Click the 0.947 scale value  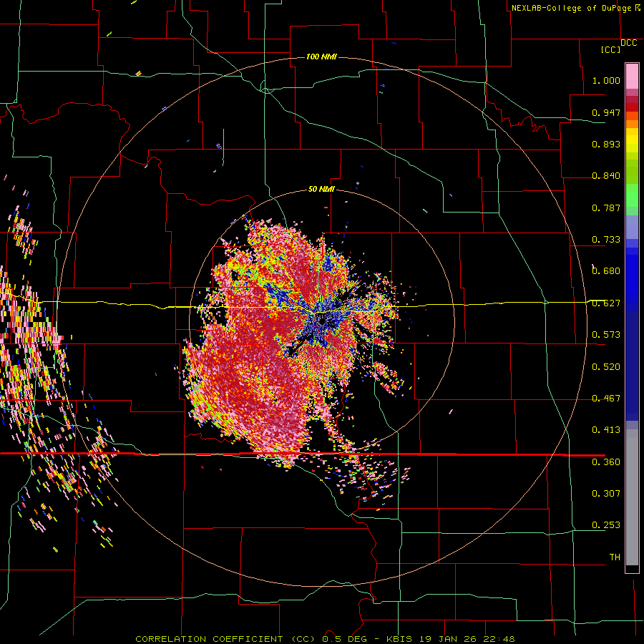[606, 112]
